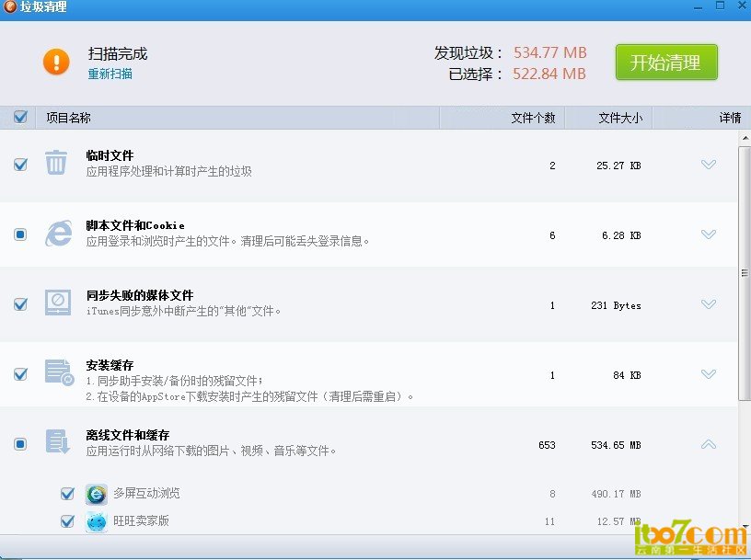751x560 pixels.
Task: Click the 231 Bytes size value
Action: click(616, 305)
